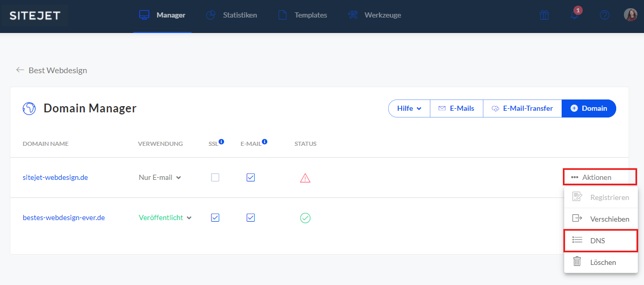Viewport: 644px width, 285px height.
Task: Click the STATUS column header
Action: (305, 144)
